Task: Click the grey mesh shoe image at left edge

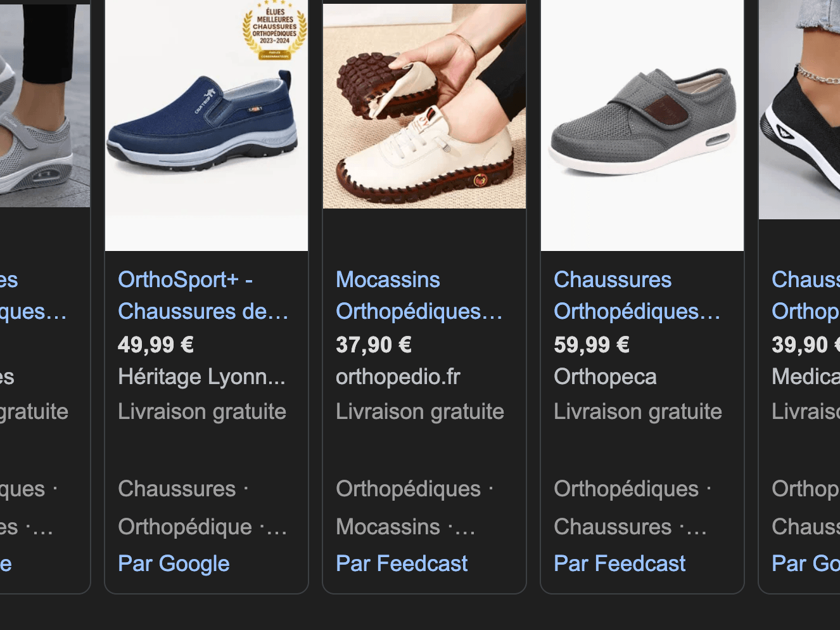Action: [x=44, y=105]
